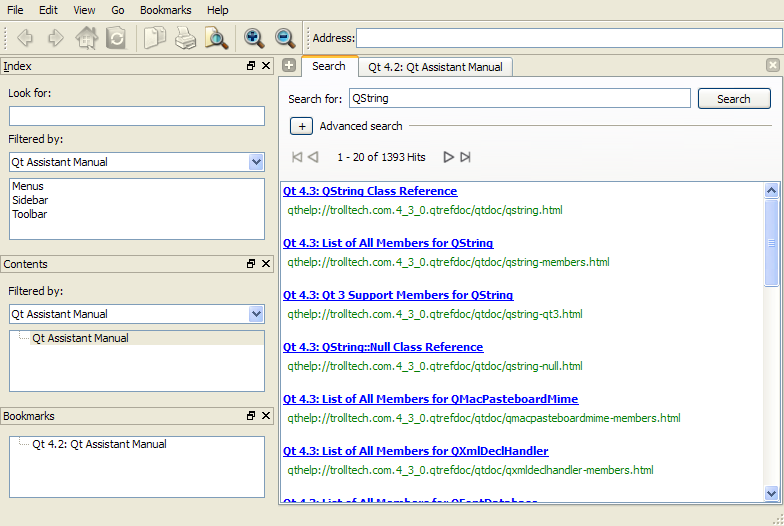
Task: Select Menus in the index list
Action: pos(28,186)
